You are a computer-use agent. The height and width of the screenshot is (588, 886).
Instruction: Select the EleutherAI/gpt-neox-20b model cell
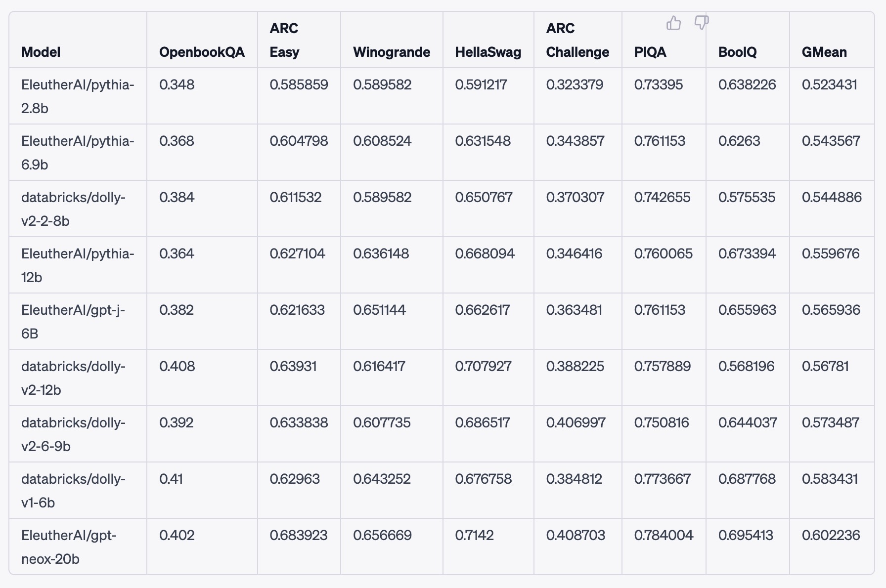click(69, 547)
